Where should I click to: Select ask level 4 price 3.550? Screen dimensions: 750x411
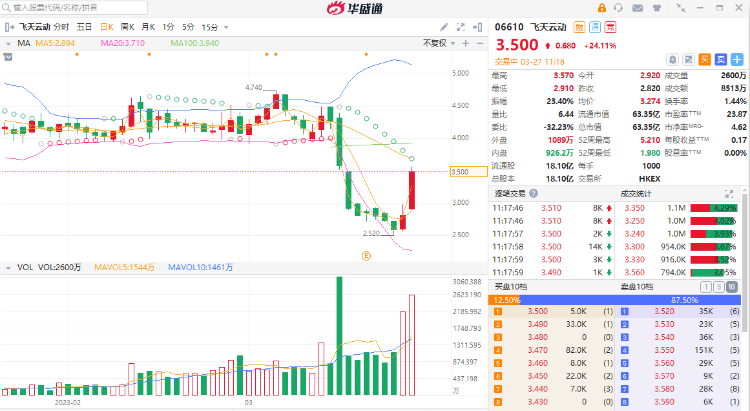pos(664,350)
